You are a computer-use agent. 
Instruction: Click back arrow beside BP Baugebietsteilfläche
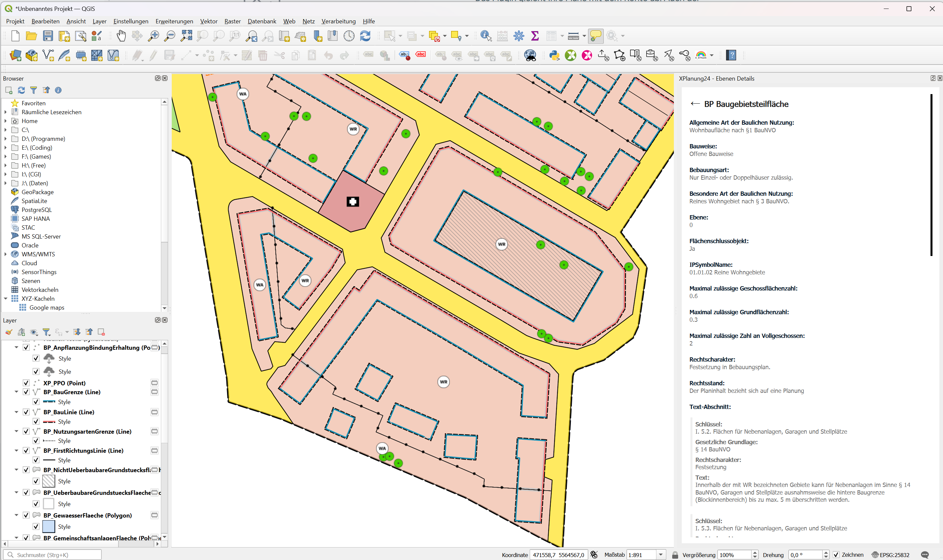(695, 104)
